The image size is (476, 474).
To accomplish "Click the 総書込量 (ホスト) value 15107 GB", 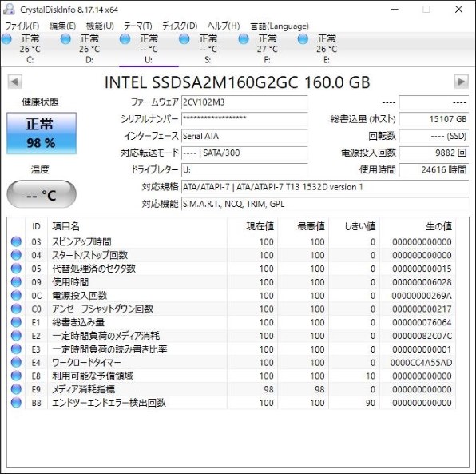I will tap(434, 119).
